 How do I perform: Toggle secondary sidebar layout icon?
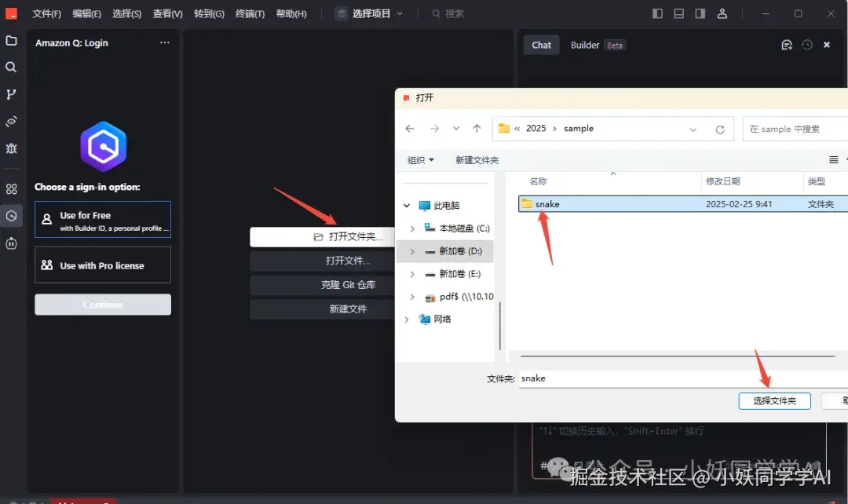(700, 13)
